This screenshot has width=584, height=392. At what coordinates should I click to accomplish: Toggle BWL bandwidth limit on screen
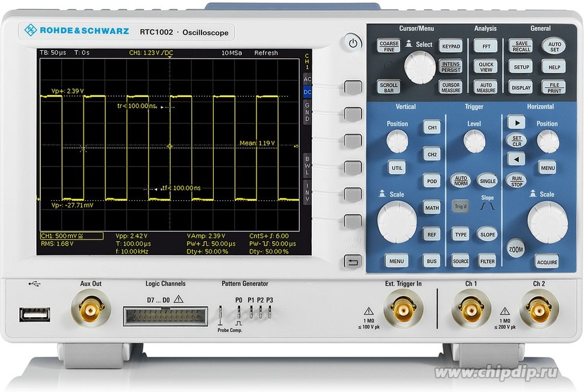307,165
